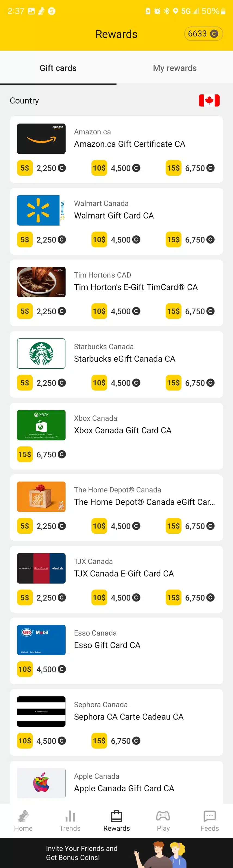Tap the TJX Canada card thumbnail
The image size is (233, 868).
pyautogui.click(x=41, y=568)
